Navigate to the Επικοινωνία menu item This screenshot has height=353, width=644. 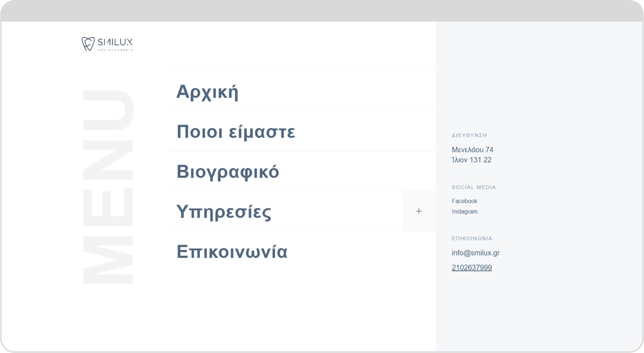click(232, 251)
